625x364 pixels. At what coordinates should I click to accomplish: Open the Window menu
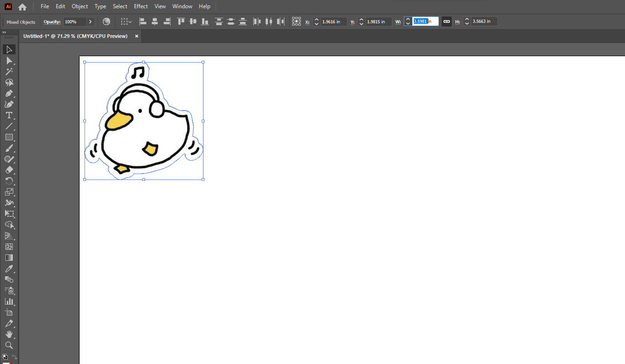[x=182, y=6]
